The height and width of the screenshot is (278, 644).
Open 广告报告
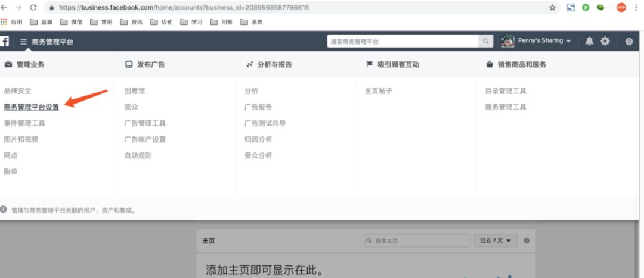[x=258, y=107]
